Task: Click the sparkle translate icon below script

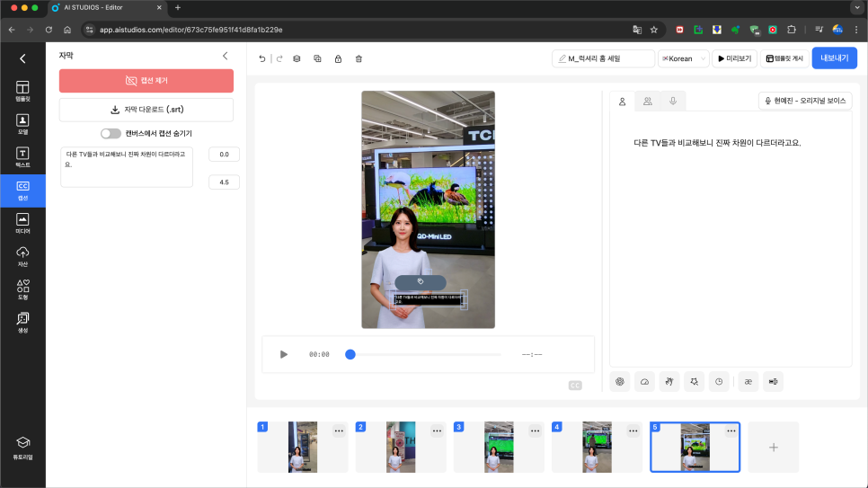Action: 695,382
